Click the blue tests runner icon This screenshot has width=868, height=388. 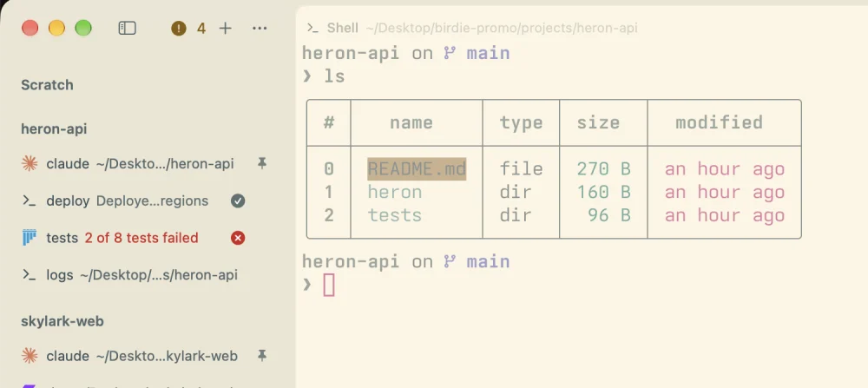30,238
